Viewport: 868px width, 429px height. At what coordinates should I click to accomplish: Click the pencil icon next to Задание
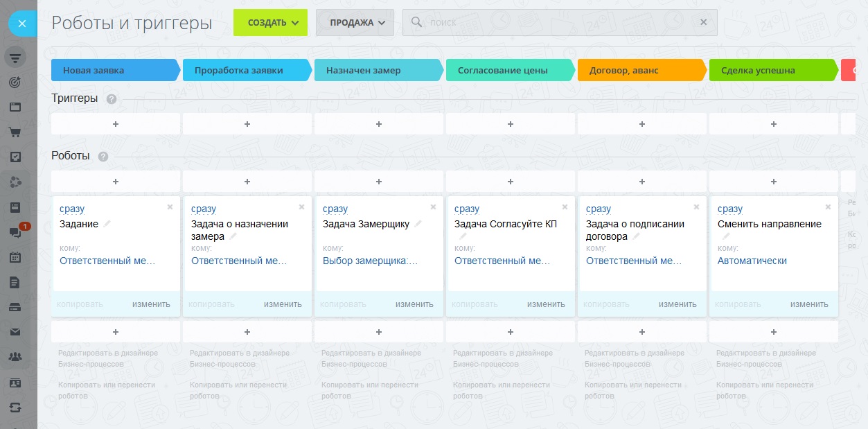click(x=107, y=224)
